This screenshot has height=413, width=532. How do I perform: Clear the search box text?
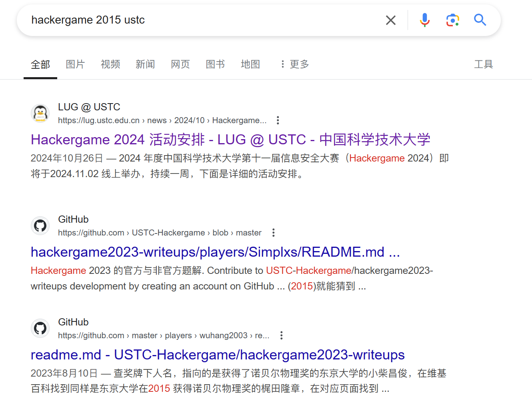[x=390, y=20]
